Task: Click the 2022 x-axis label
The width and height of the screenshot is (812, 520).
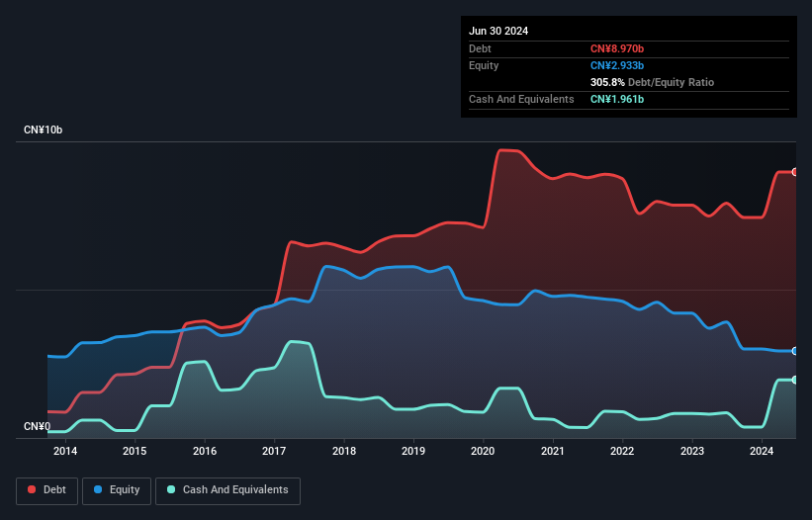Action: 622,451
